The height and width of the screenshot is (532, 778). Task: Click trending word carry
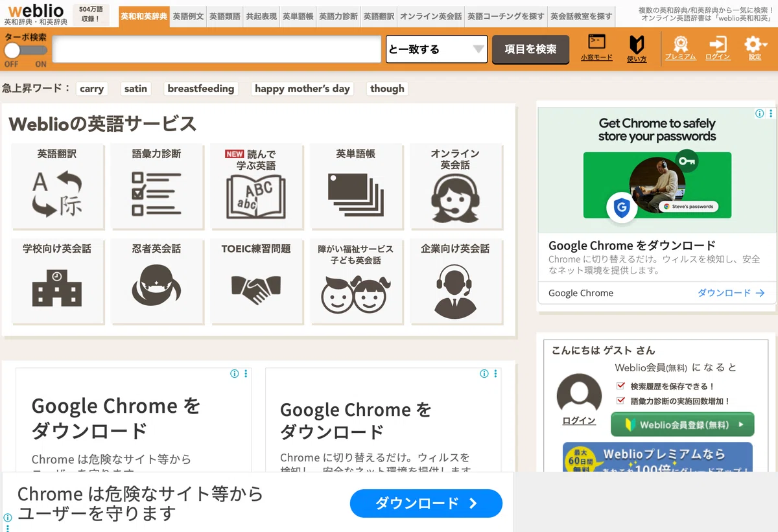[x=91, y=89]
